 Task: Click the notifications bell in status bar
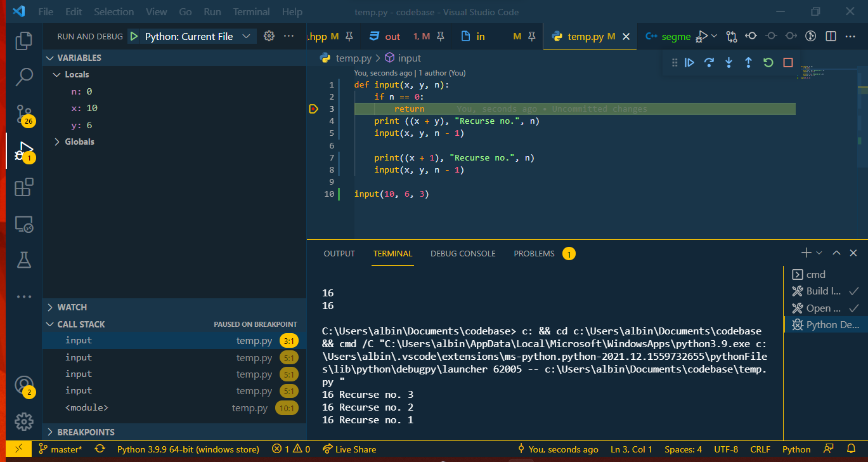click(852, 449)
